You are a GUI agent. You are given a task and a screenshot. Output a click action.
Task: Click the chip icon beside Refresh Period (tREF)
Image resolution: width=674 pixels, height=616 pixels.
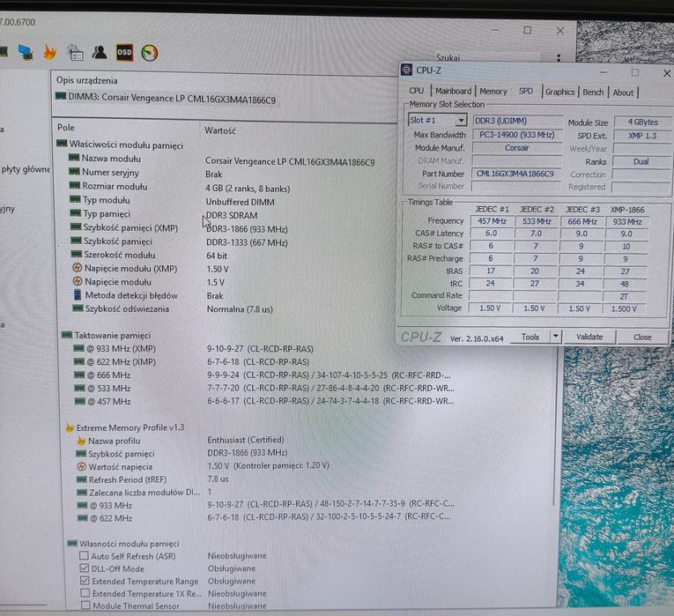coord(82,479)
